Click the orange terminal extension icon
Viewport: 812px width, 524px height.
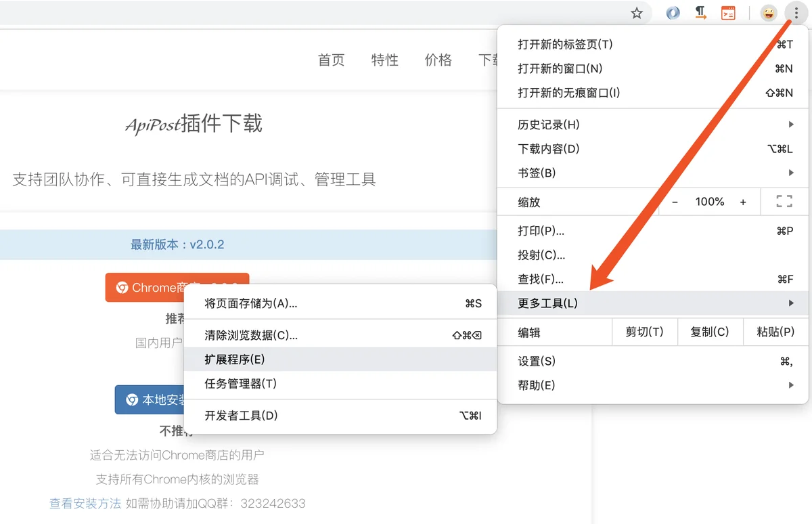tap(728, 13)
